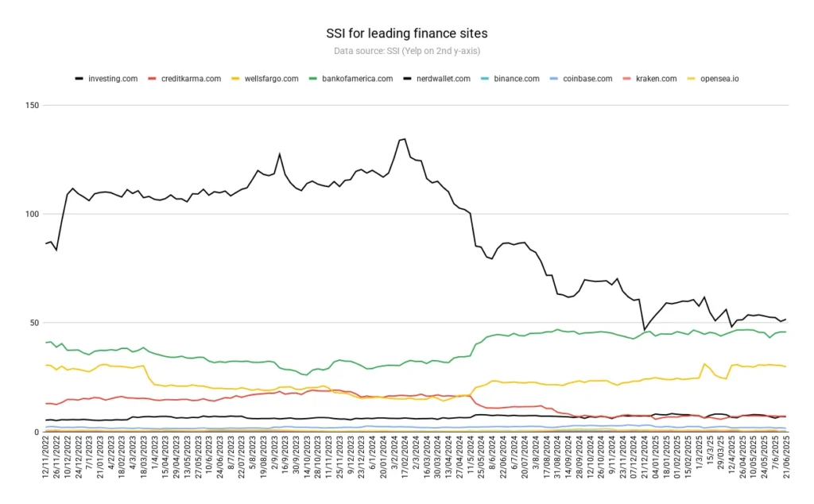Click the 11/5/2024 x-axis date label
This screenshot has width=814, height=504.
click(x=471, y=456)
